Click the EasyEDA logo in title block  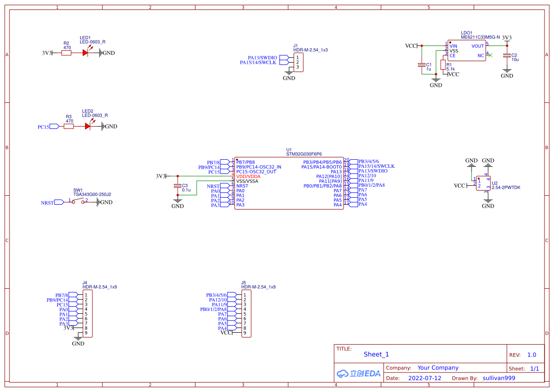coord(359,374)
